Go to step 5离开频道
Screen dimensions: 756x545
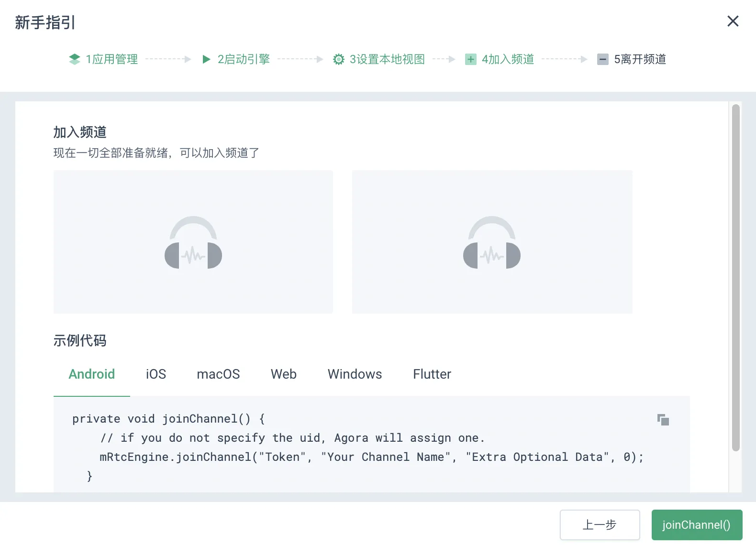click(632, 59)
